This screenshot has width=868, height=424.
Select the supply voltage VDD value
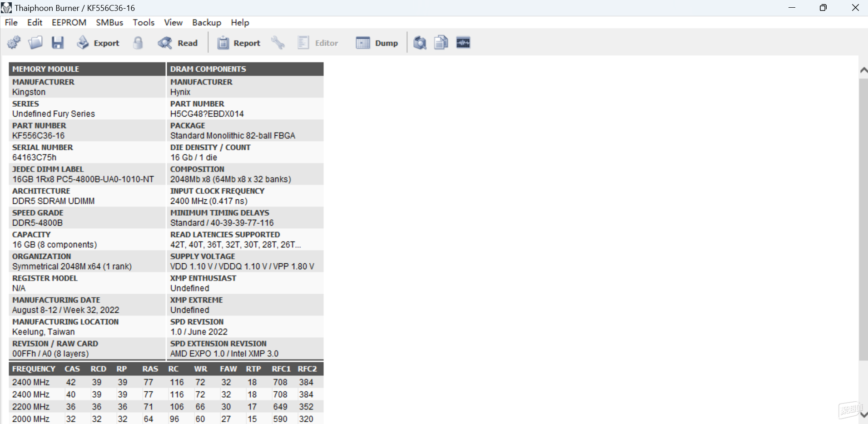(242, 266)
